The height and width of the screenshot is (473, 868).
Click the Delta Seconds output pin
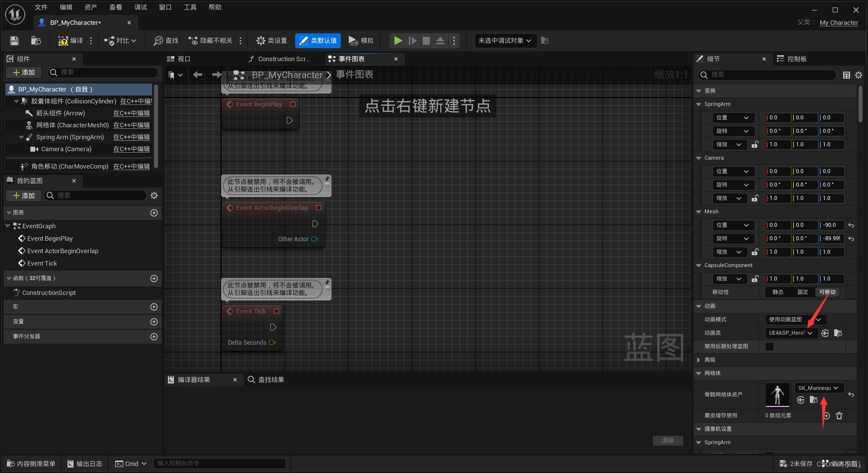(272, 343)
